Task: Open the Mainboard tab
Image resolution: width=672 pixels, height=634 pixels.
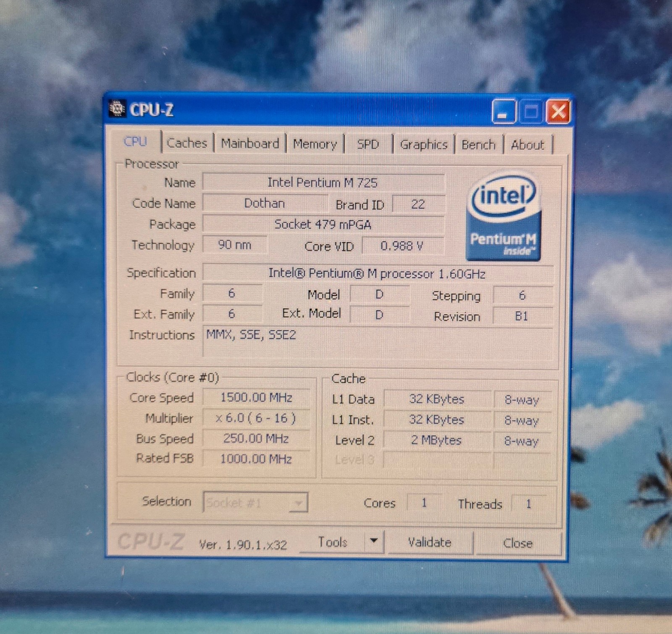Action: click(x=250, y=144)
